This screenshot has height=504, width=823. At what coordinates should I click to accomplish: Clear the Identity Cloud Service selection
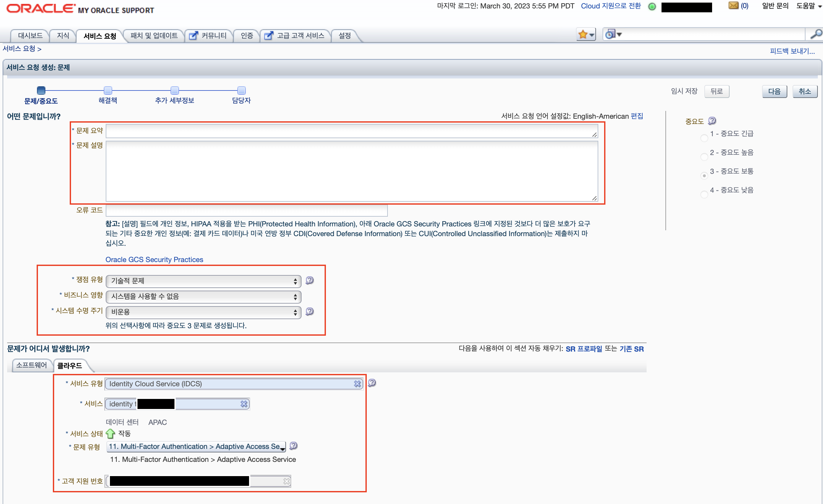(x=357, y=384)
